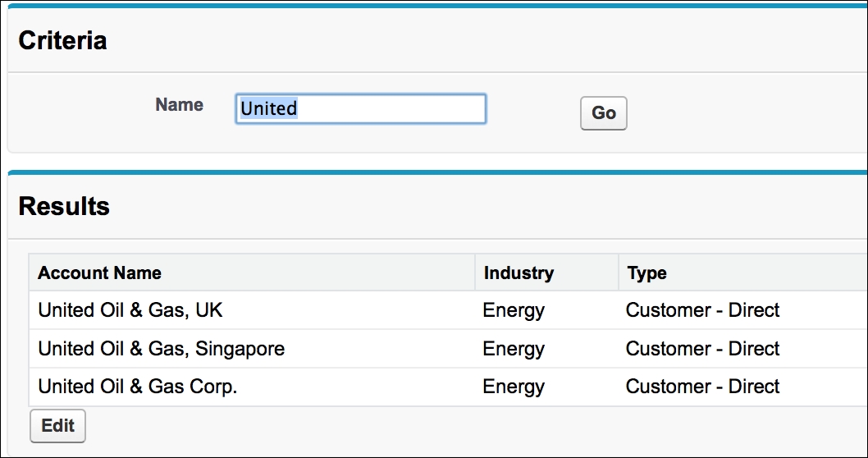Click Energy cell for the Singapore account
Image resolution: width=868 pixels, height=458 pixels.
514,349
